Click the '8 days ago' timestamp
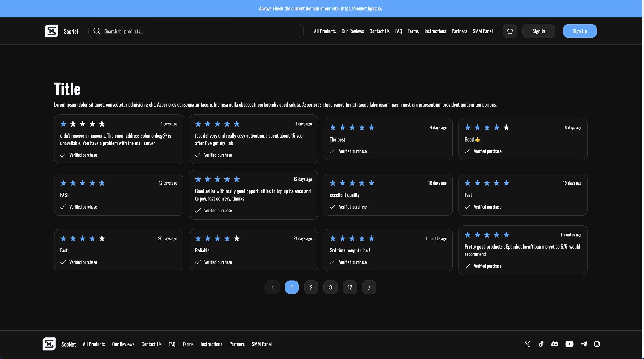 [x=573, y=127]
